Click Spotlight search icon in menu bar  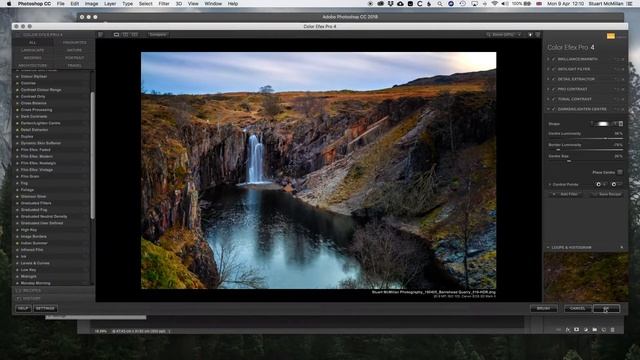(x=440, y=4)
